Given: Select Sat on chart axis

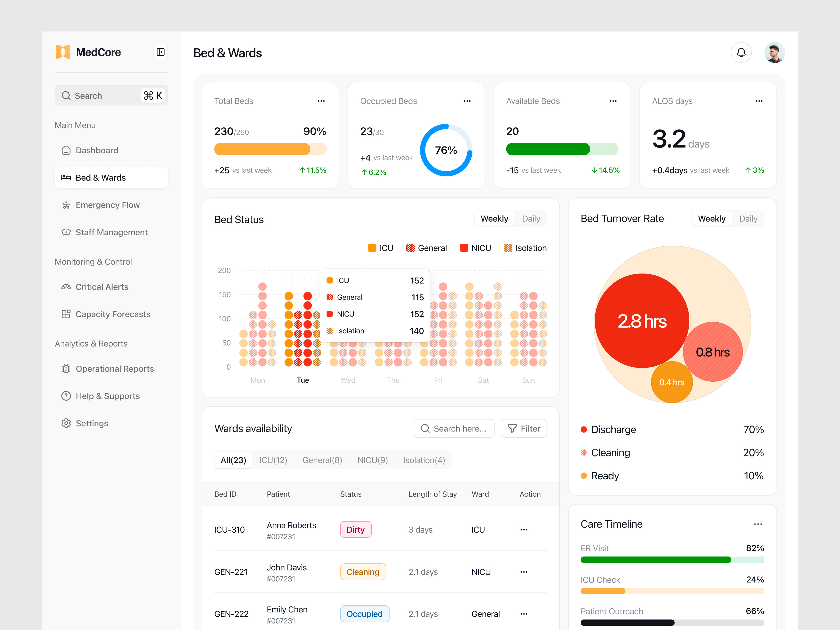Looking at the screenshot, I should click(x=483, y=380).
